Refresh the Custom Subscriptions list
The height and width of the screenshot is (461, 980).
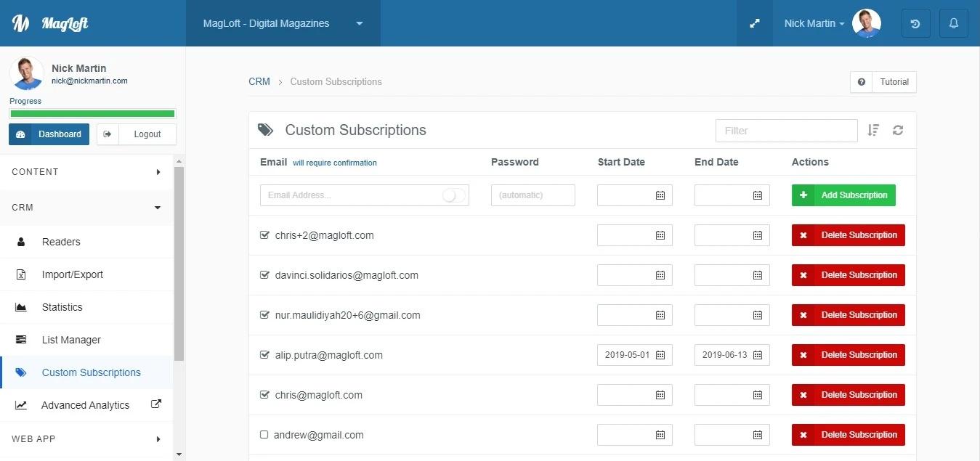(x=898, y=130)
